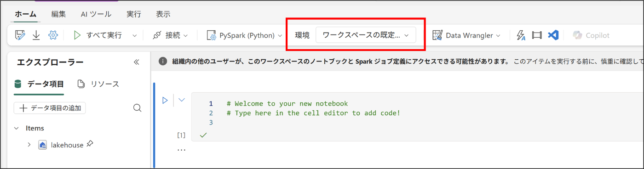Open notebook in VS Code icon

click(553, 35)
